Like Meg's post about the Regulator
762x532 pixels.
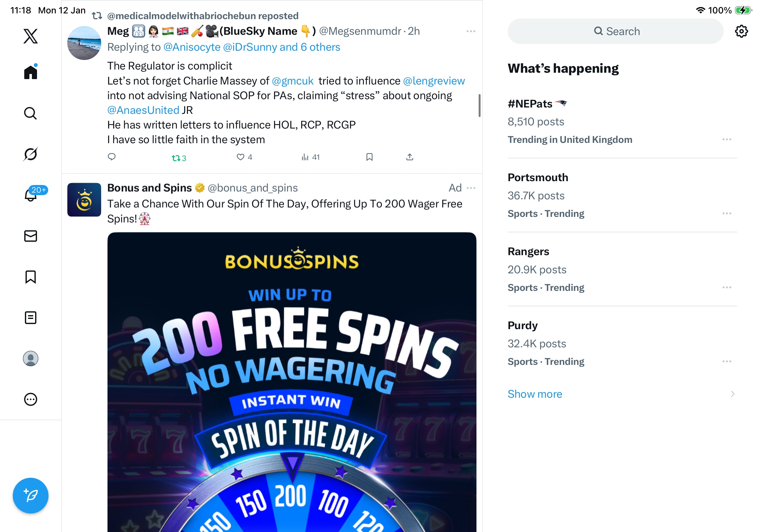coord(241,157)
